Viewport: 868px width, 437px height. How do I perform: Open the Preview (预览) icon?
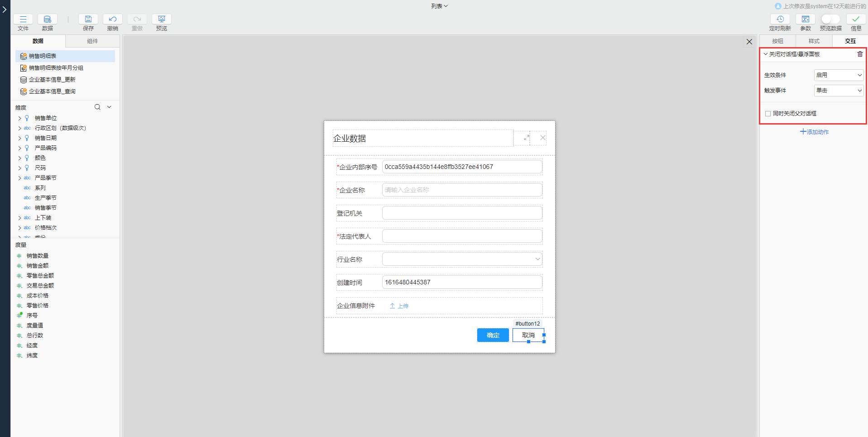coord(162,19)
